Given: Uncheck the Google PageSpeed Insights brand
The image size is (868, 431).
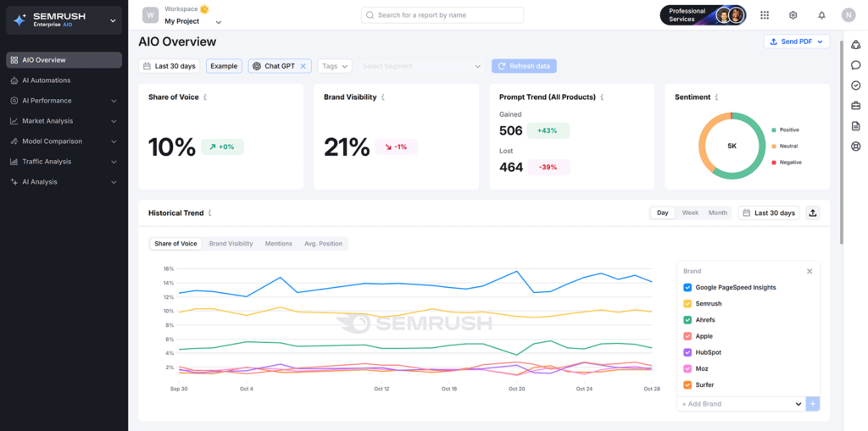Looking at the screenshot, I should point(687,288).
